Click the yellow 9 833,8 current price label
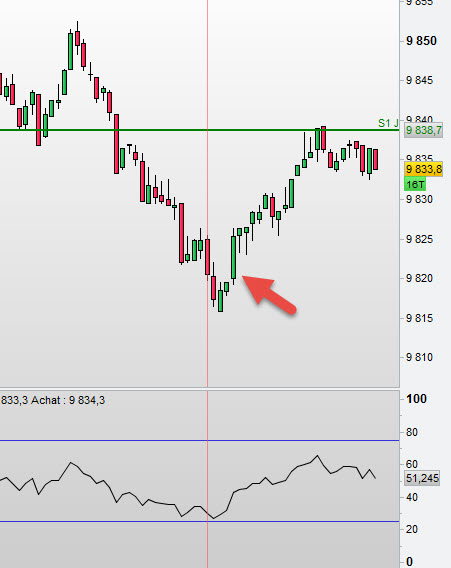Viewport: 451px width, 568px height. click(x=423, y=169)
